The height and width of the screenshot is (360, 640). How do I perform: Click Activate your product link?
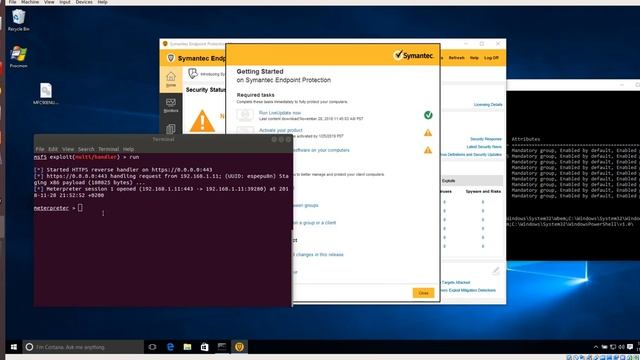pyautogui.click(x=280, y=130)
